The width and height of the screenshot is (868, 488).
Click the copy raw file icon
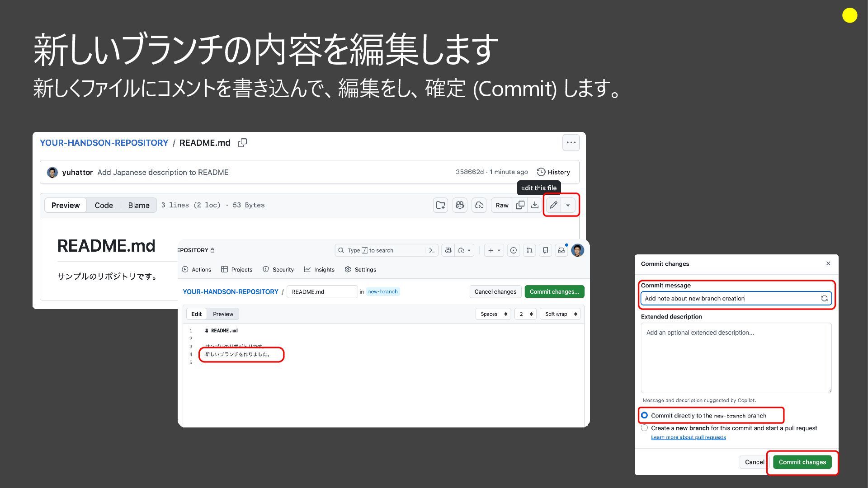520,205
